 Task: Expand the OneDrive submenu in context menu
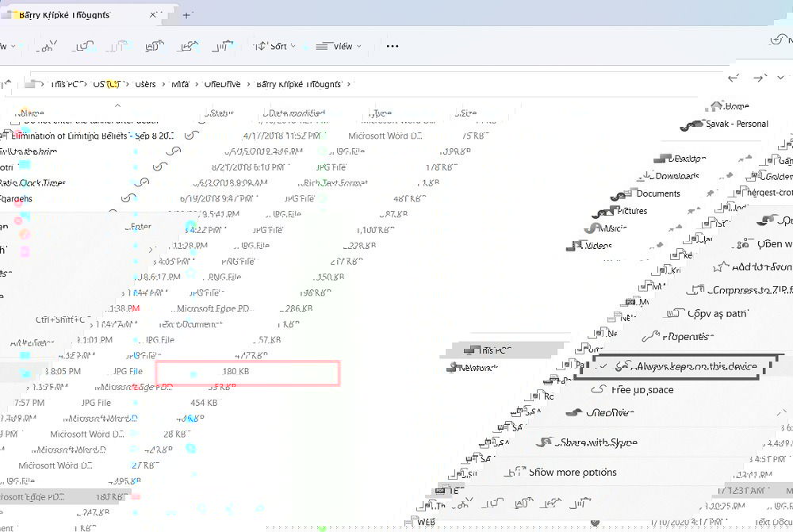click(x=600, y=412)
